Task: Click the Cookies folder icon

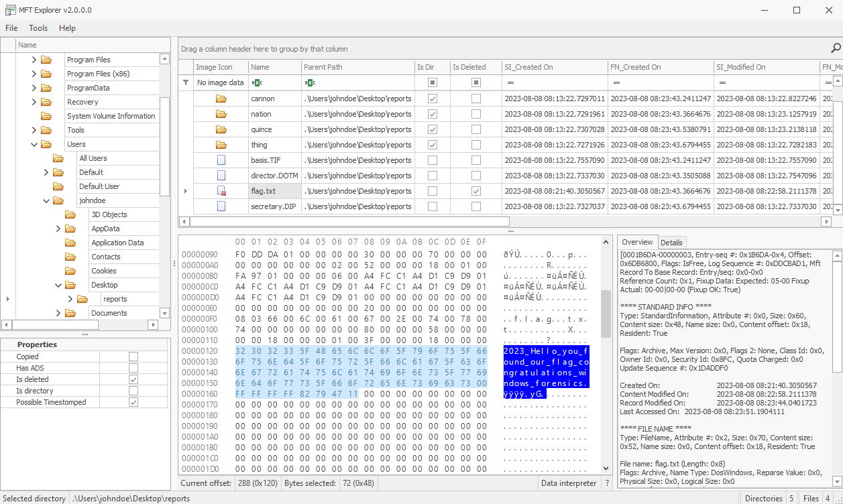Action: 70,271
